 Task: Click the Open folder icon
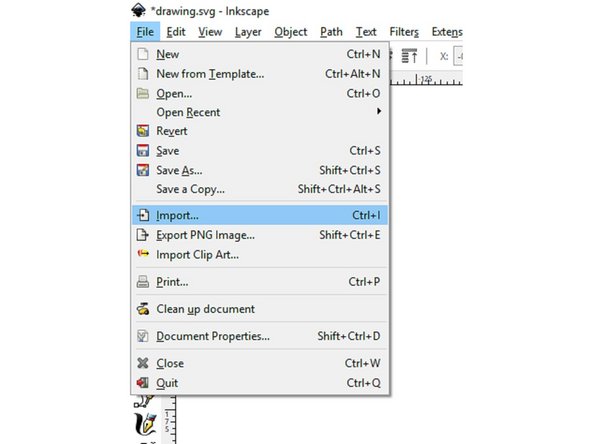tap(143, 93)
